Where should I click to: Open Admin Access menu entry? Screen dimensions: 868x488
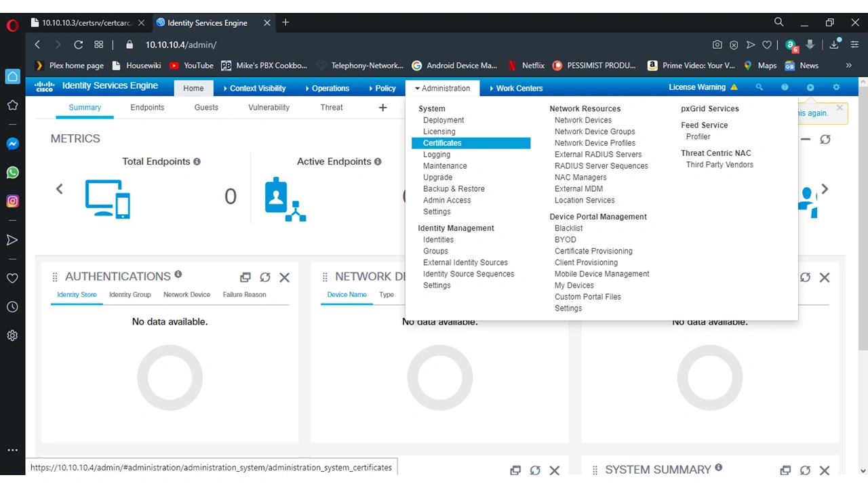(x=447, y=200)
